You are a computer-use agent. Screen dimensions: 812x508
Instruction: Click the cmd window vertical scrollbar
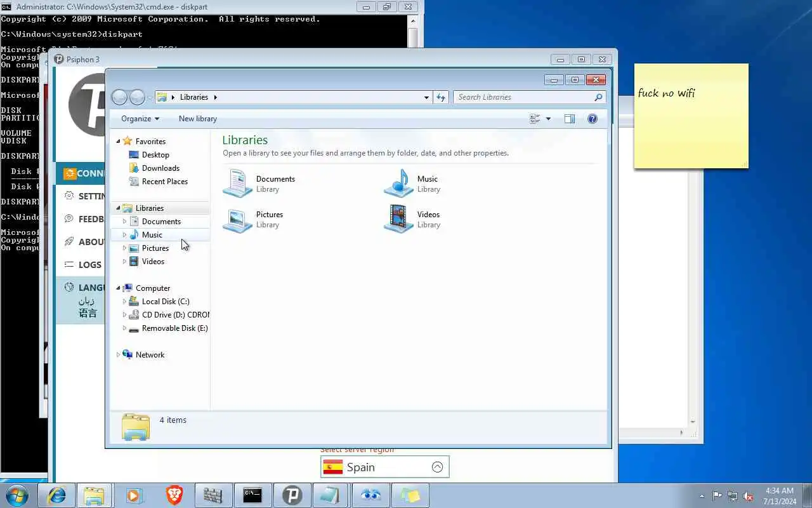[x=413, y=32]
